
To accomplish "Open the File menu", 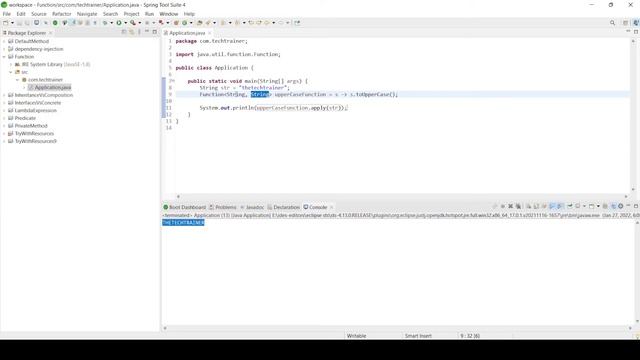I will pos(7,14).
